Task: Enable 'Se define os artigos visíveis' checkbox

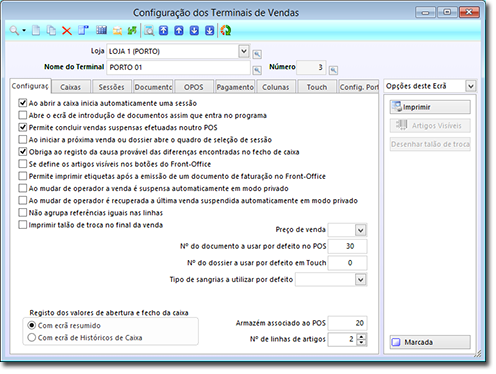Action: pos(23,164)
